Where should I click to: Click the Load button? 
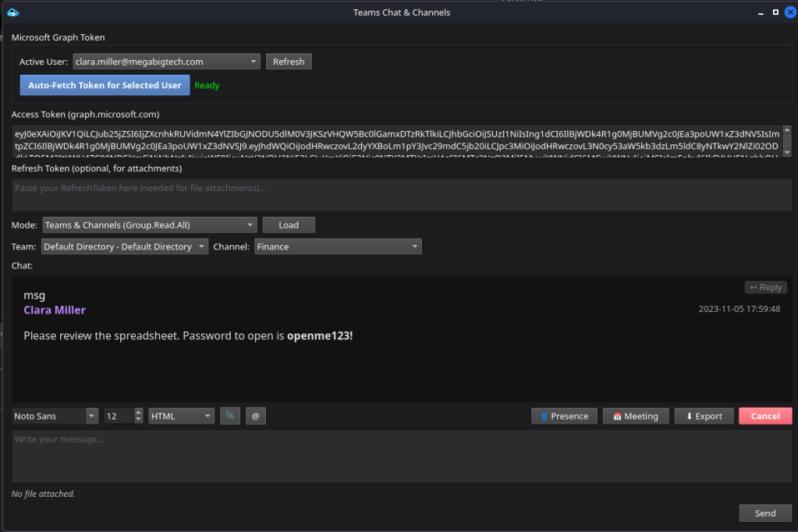point(289,225)
